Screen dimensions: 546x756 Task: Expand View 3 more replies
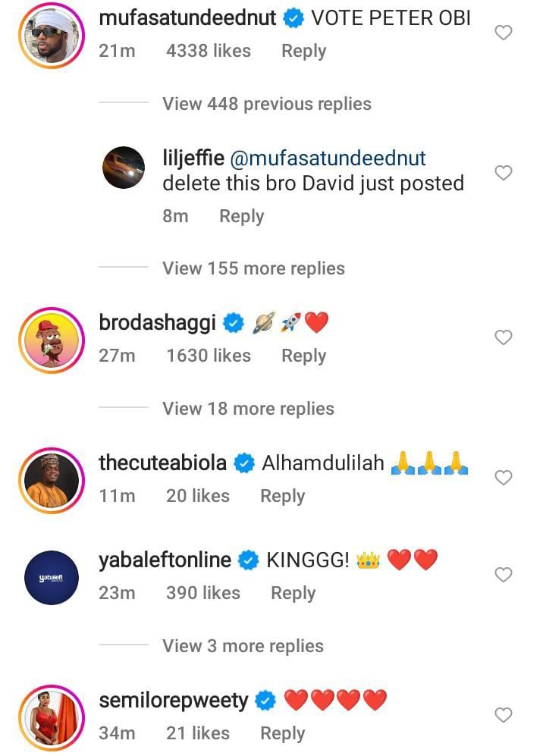pos(243,646)
